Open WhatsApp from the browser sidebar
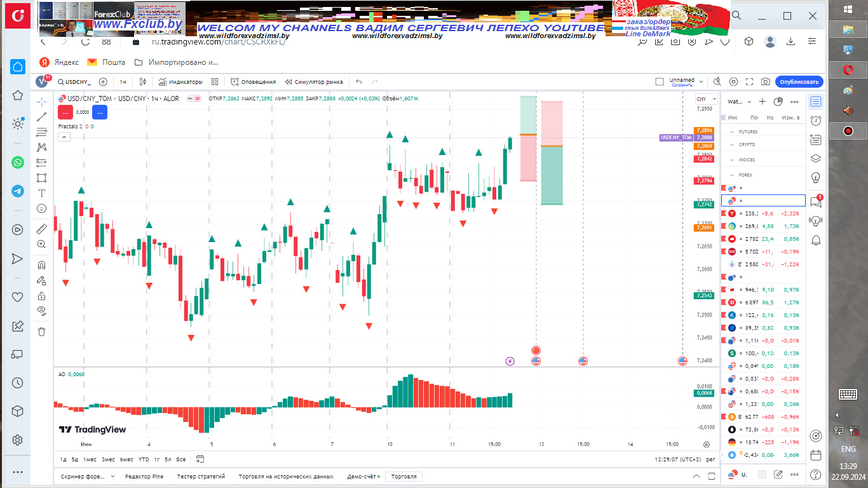This screenshot has width=868, height=488. click(18, 162)
